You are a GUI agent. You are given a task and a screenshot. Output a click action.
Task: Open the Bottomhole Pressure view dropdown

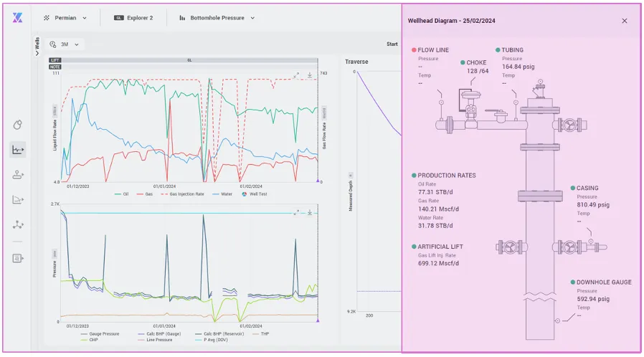[x=217, y=18]
